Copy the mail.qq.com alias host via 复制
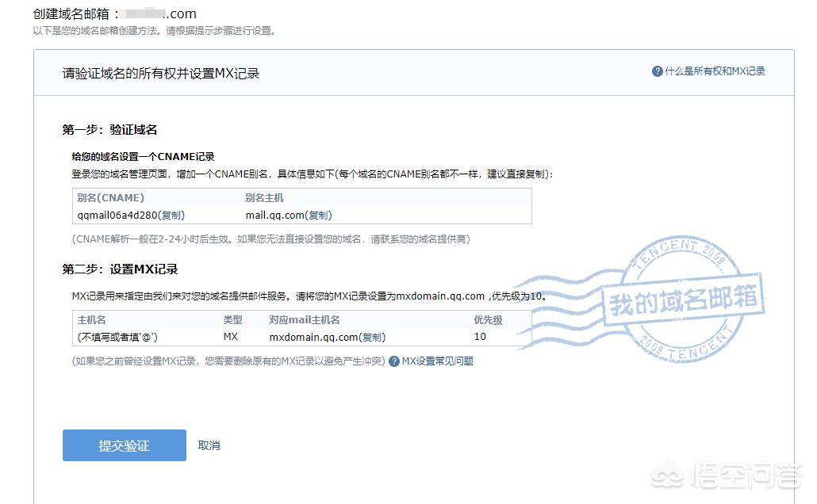 318,215
